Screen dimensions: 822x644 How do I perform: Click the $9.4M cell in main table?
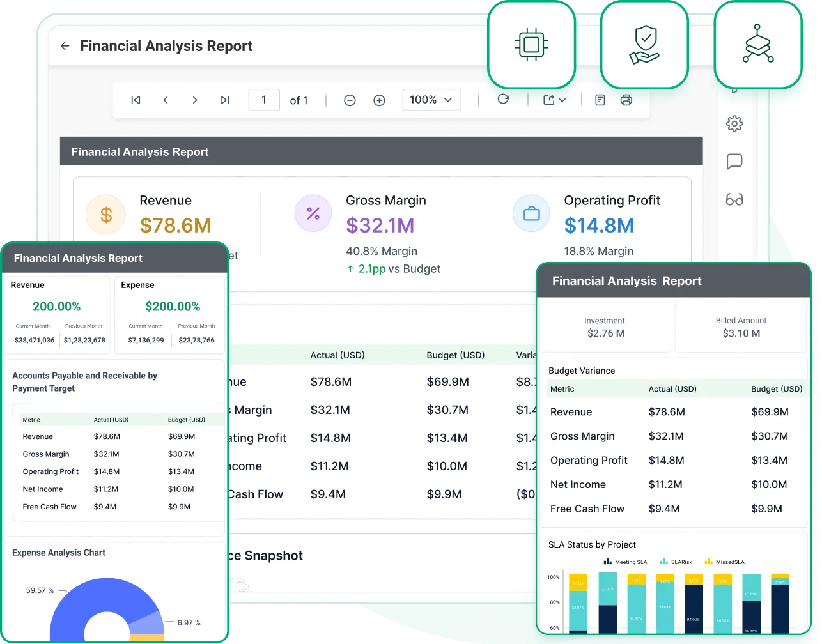[x=328, y=494]
